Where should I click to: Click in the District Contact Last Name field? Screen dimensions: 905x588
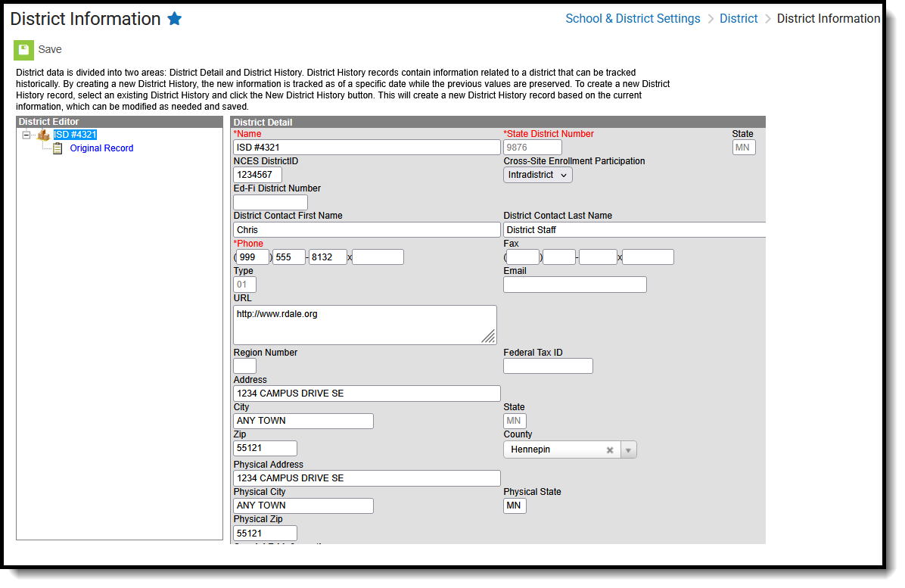634,229
